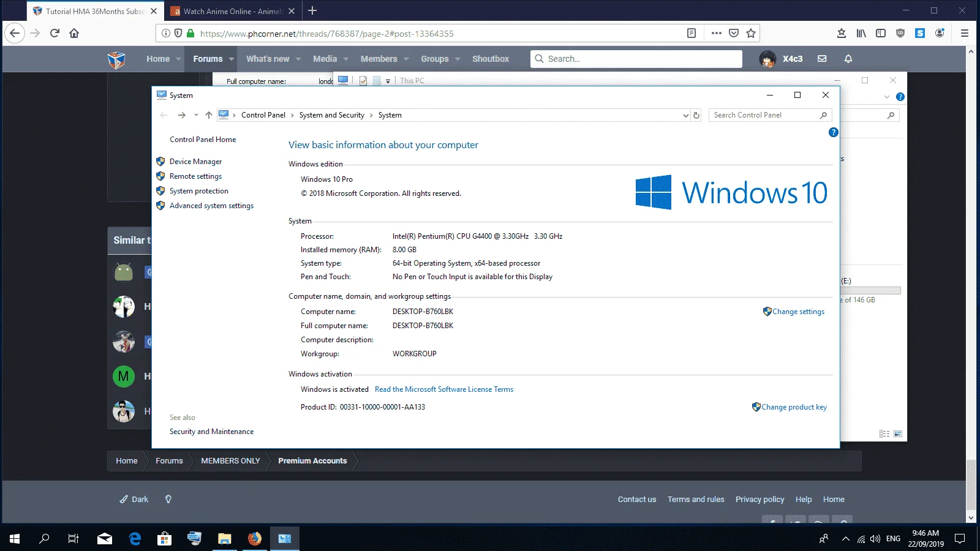The height and width of the screenshot is (551, 980).
Task: Click the help question mark icon
Action: click(833, 132)
